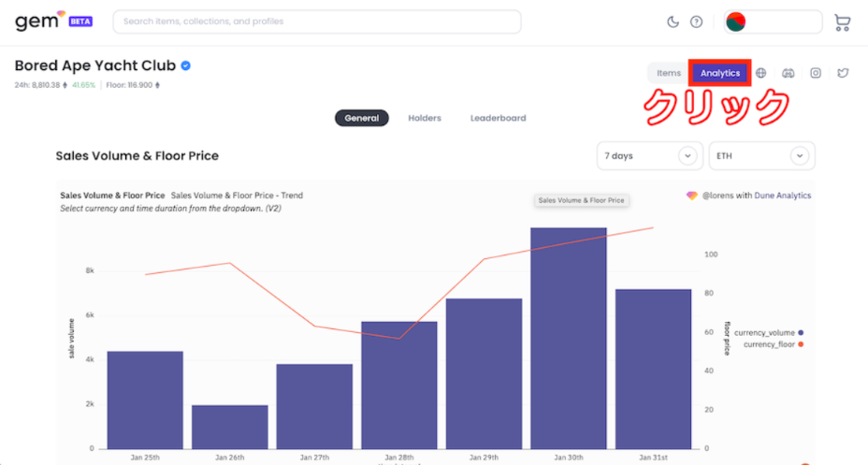Viewport: 868px width, 465px height.
Task: Click the verified badge next to Bored Ape Yacht Club
Action: coord(186,65)
